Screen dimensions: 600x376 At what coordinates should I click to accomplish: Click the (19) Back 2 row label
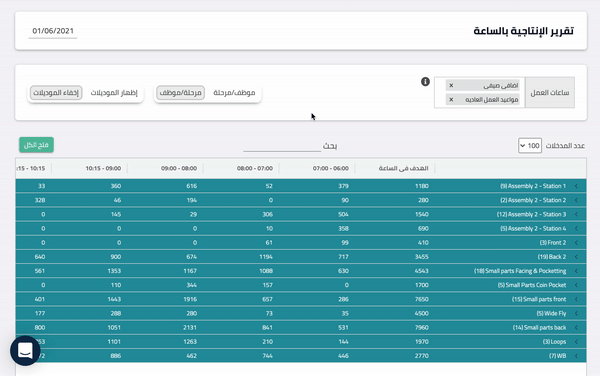pos(552,257)
